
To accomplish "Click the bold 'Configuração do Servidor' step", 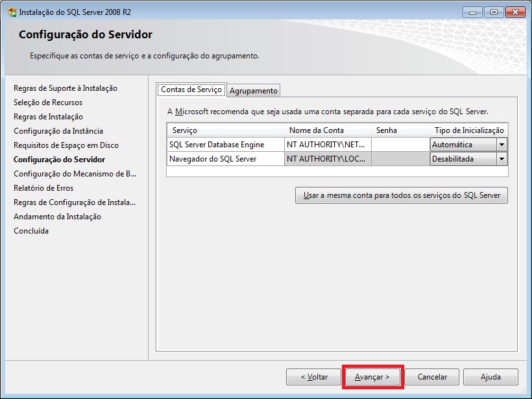I will click(x=60, y=160).
